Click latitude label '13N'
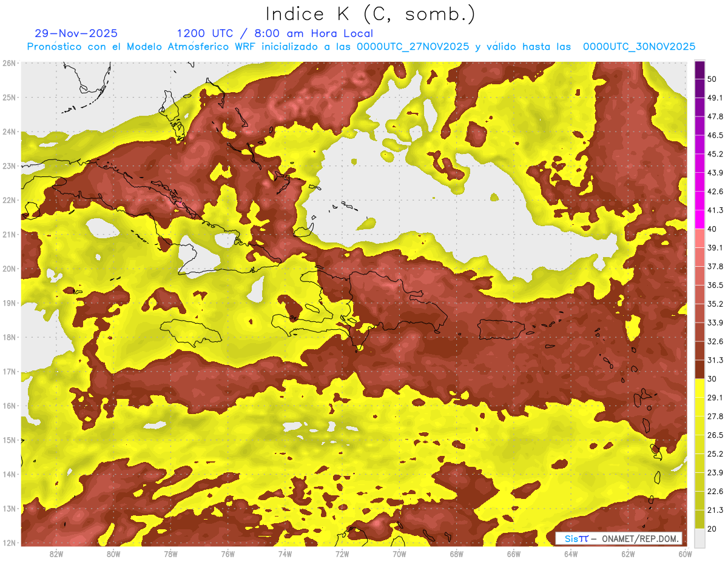Viewport: 728px width, 562px height. [x=9, y=509]
